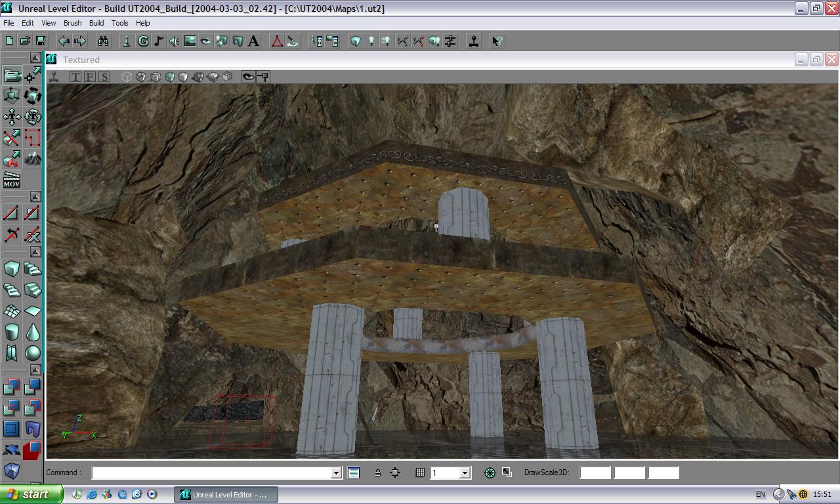Click the Subtract brush CSG button
The width and height of the screenshot is (840, 504).
32,387
